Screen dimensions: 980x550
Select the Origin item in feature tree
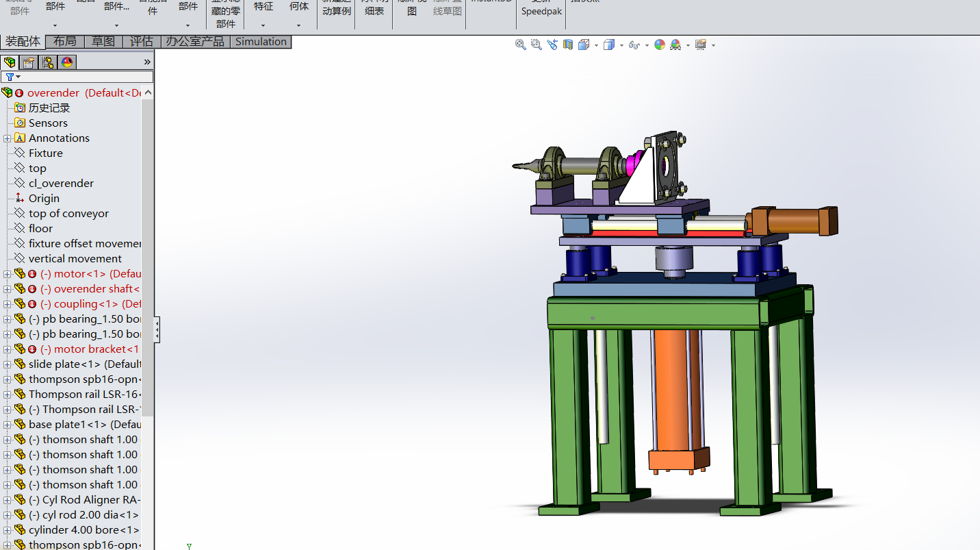pos(44,199)
